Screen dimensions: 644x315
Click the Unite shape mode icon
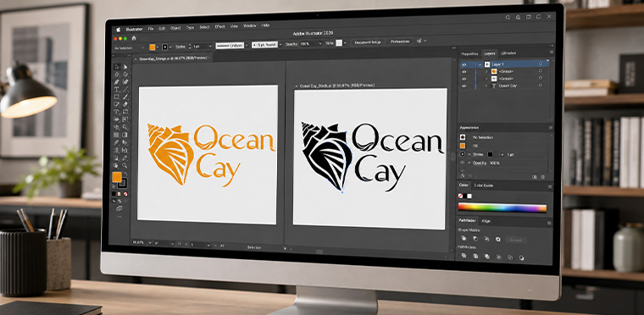[x=464, y=238]
